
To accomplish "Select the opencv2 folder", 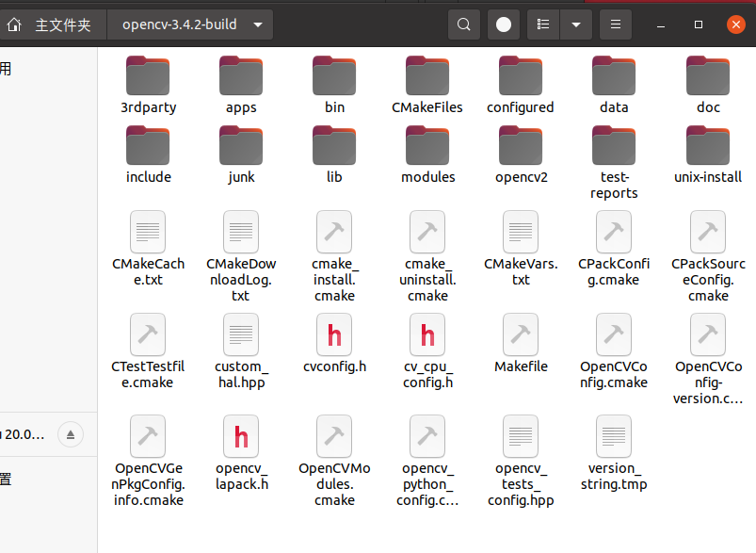I will (x=521, y=145).
